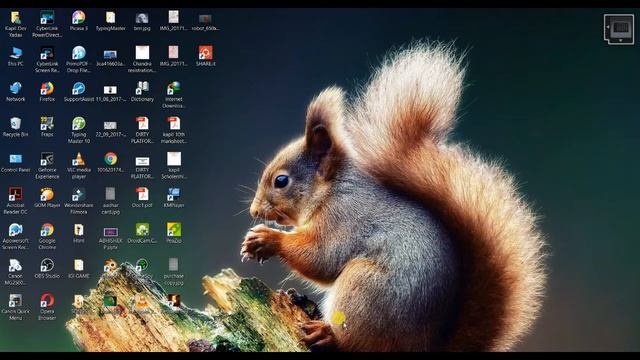Select the ABHISHEK P.pptx file
This screenshot has height=360, width=640.
111,237
